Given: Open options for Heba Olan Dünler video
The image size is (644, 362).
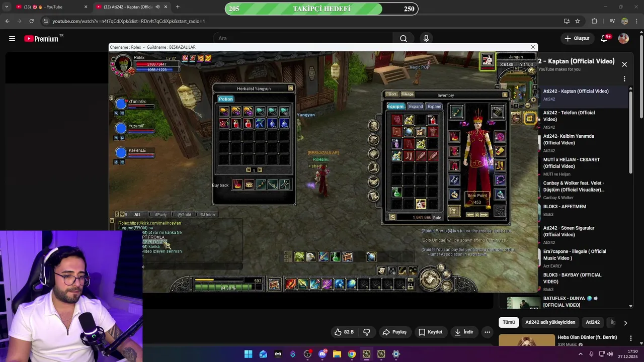Looking at the screenshot, I should coord(631,338).
